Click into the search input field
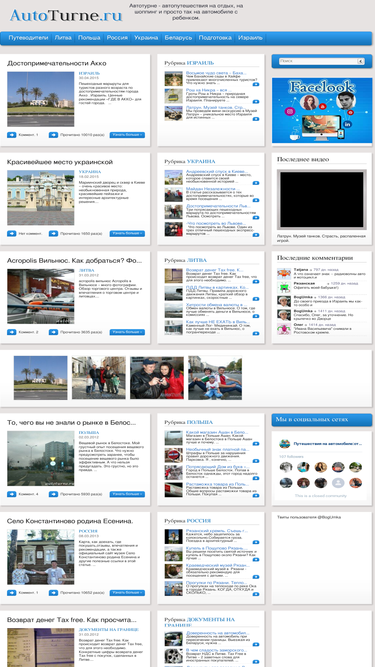The height and width of the screenshot is (667, 375). point(318,61)
